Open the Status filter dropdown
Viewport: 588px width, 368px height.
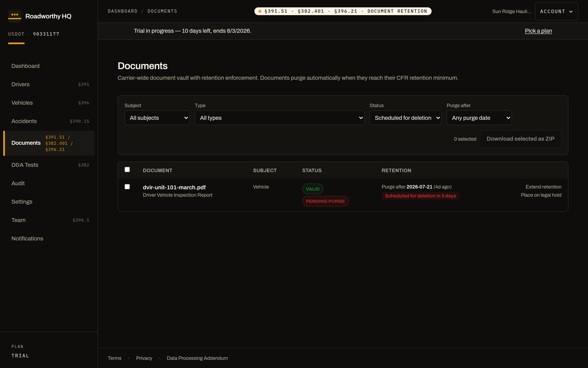[405, 118]
